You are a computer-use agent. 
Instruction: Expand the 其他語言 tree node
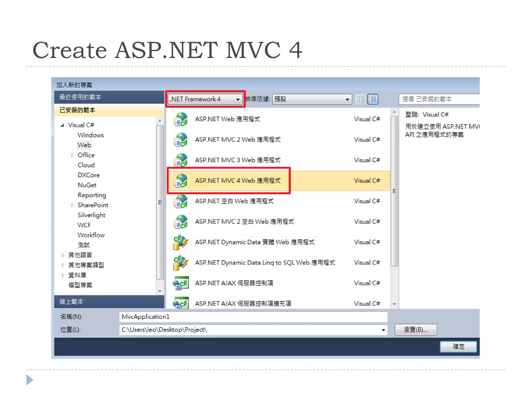pyautogui.click(x=63, y=255)
